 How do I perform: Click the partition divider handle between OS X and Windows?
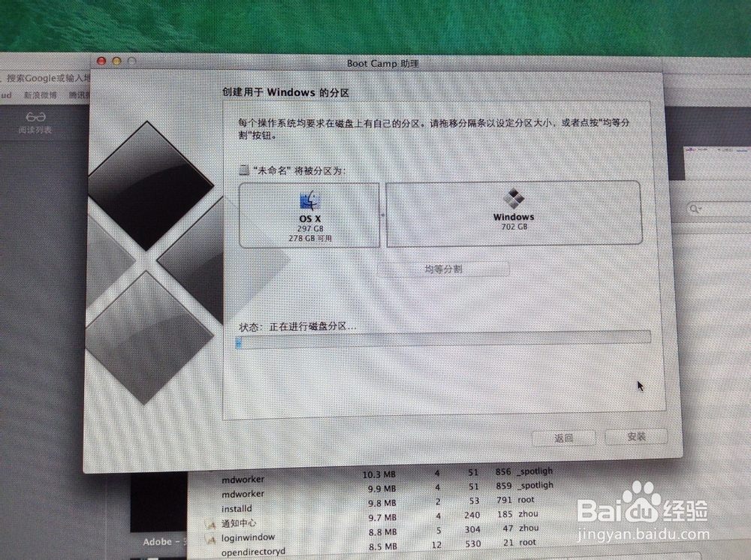[382, 215]
